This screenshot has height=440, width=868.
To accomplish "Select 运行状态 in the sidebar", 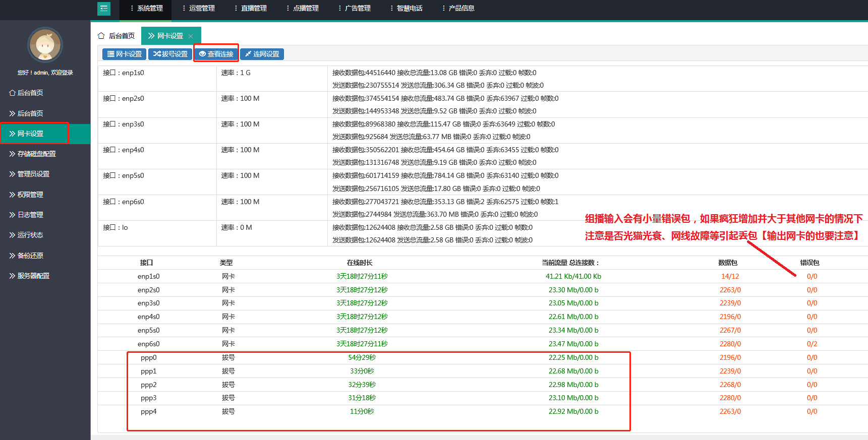I will 30,235.
